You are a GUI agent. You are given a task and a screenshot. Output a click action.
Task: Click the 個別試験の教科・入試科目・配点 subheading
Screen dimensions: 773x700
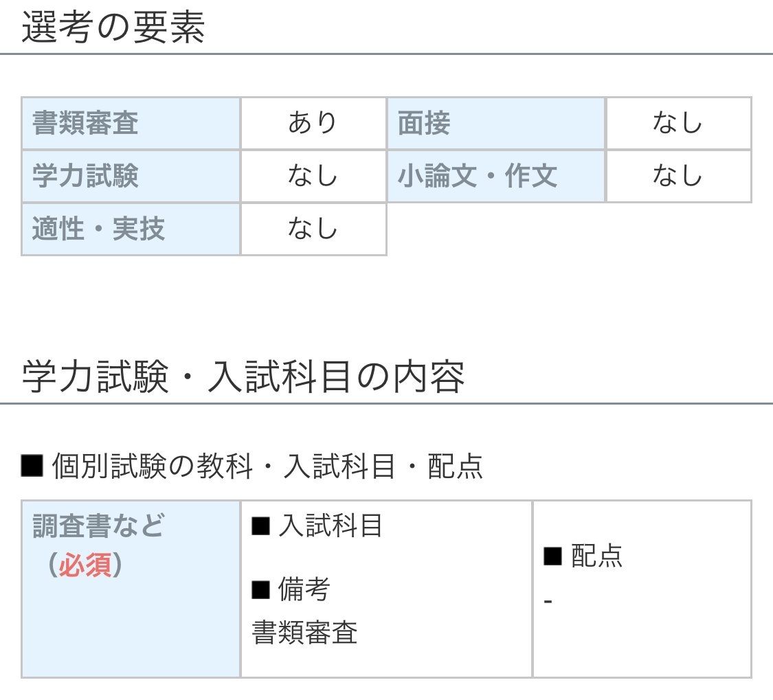click(252, 466)
